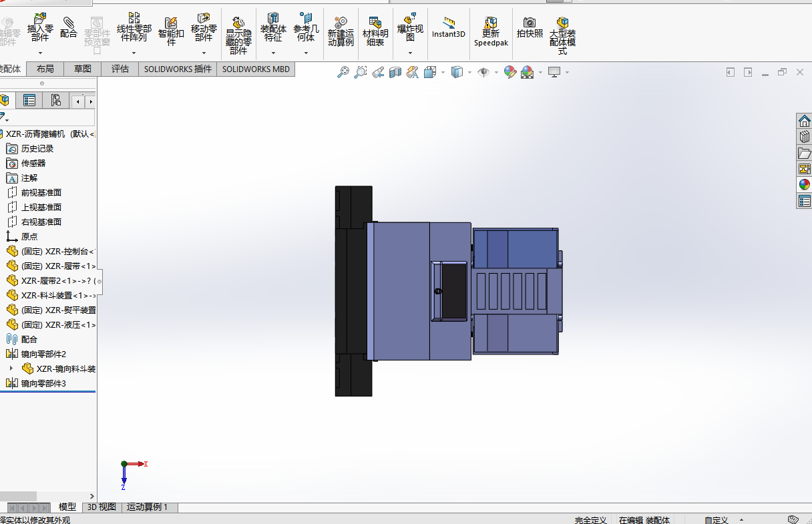The height and width of the screenshot is (524, 812).
Task: Click the 装配体特征 (Assembly Features) icon
Action: tap(273, 17)
